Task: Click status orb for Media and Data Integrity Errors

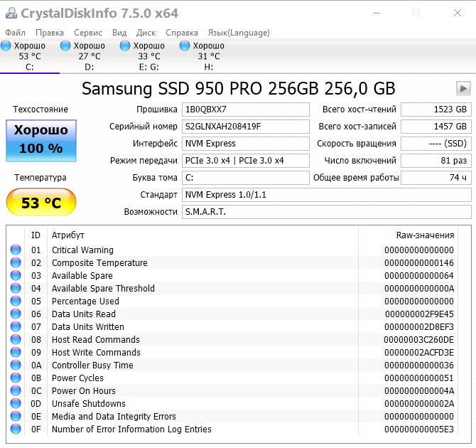Action: [16, 416]
